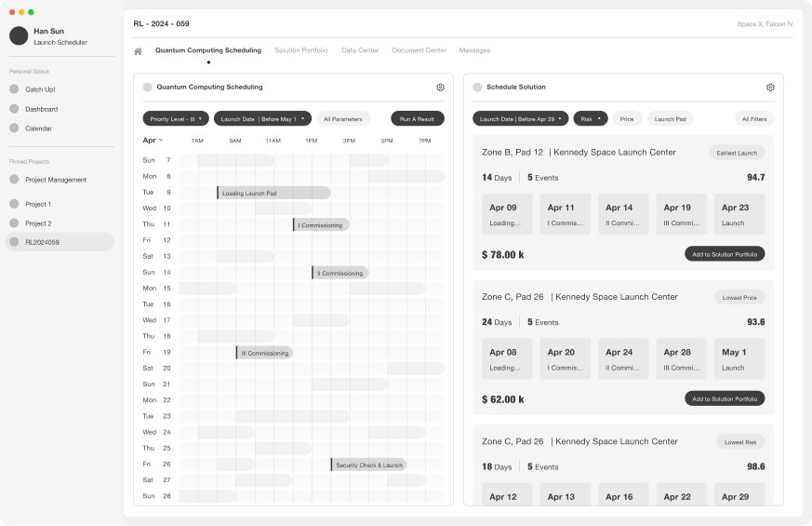Toggle the Launch Pad filter chip
Image resolution: width=812 pixels, height=526 pixels.
coord(670,119)
